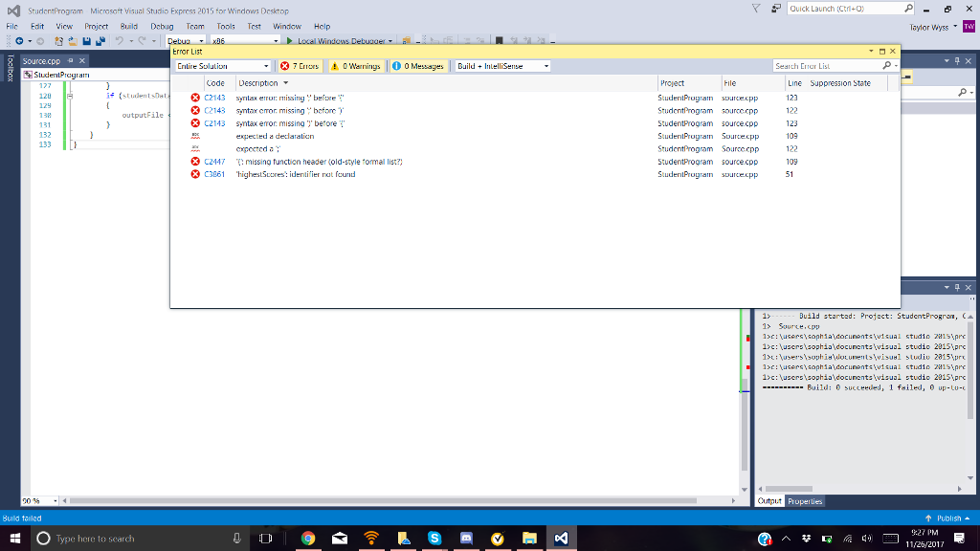Click the TW account avatar
This screenshot has height=551, width=980.
[x=969, y=27]
